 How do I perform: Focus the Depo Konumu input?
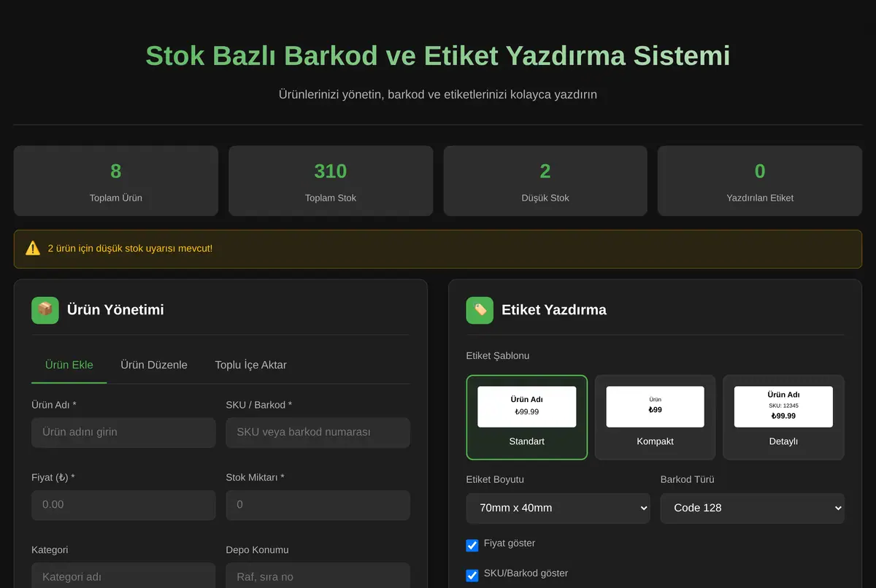click(318, 576)
